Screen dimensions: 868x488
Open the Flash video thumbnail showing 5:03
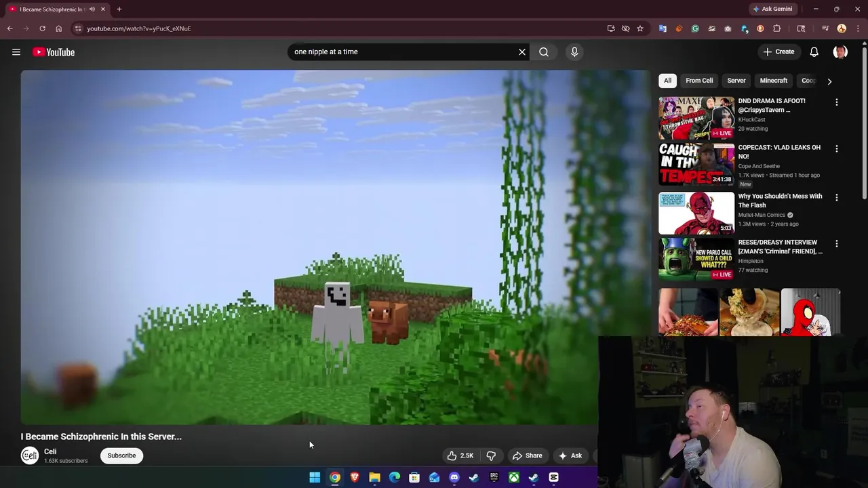[x=696, y=213]
